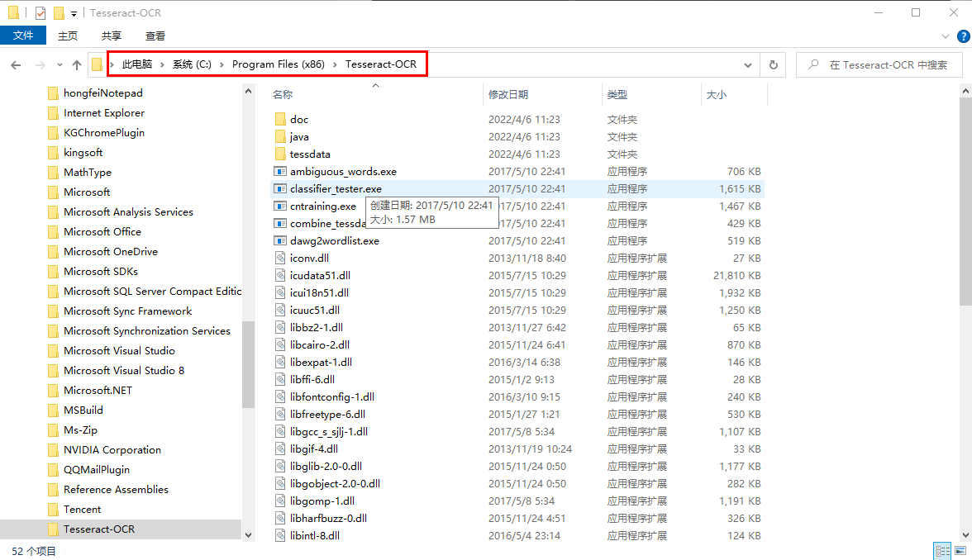Select Tesseract-OCR in the folder tree
The height and width of the screenshot is (560, 972).
pyautogui.click(x=99, y=529)
